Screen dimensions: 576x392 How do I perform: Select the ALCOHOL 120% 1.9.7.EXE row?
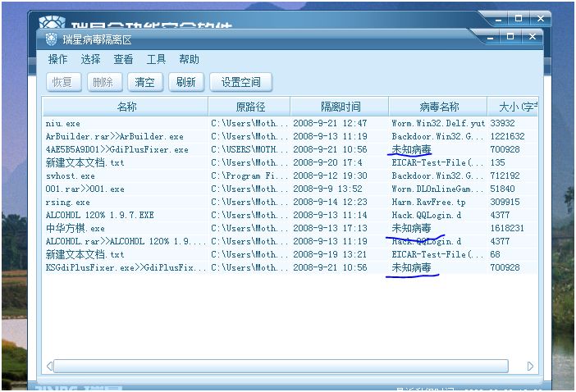[290, 215]
